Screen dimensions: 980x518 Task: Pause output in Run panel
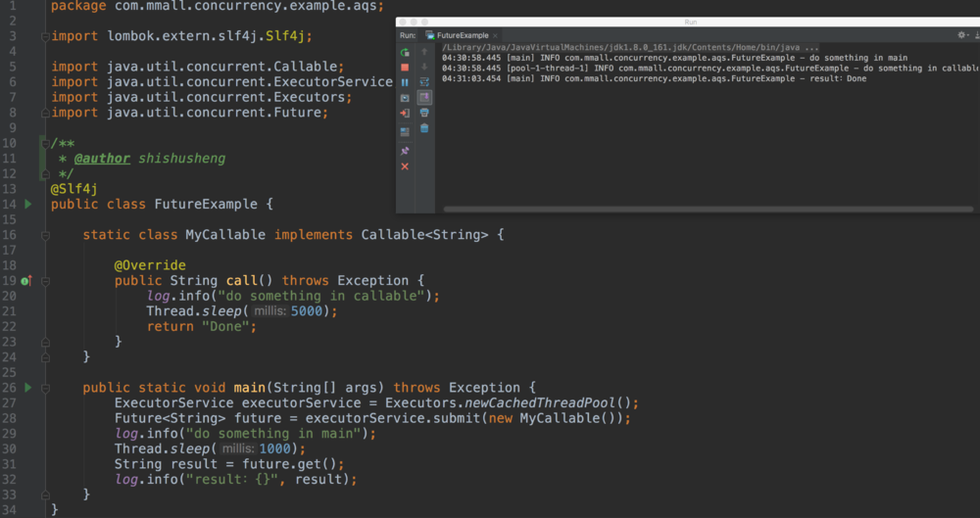[x=405, y=82]
